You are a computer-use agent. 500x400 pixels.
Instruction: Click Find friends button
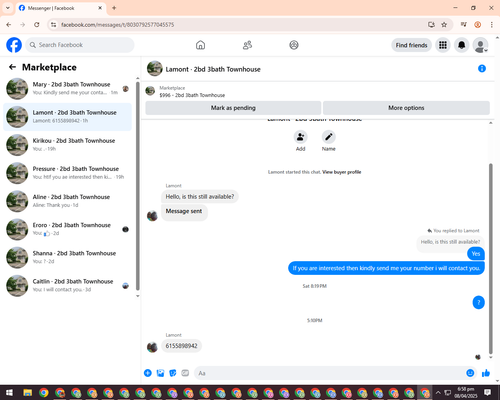411,45
